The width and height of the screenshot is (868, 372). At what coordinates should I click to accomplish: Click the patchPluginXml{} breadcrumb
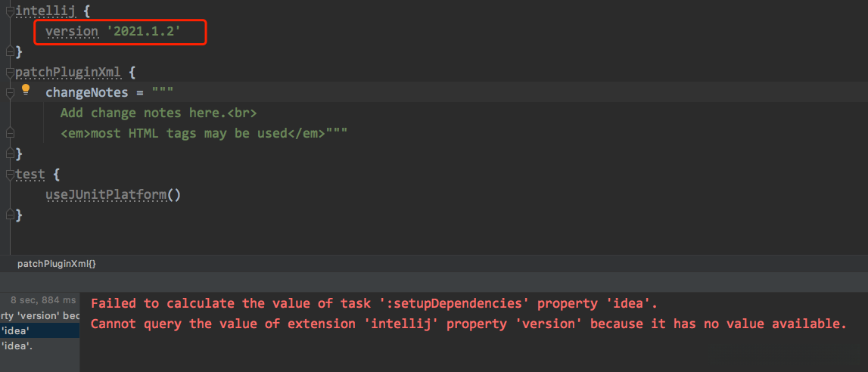click(x=57, y=264)
